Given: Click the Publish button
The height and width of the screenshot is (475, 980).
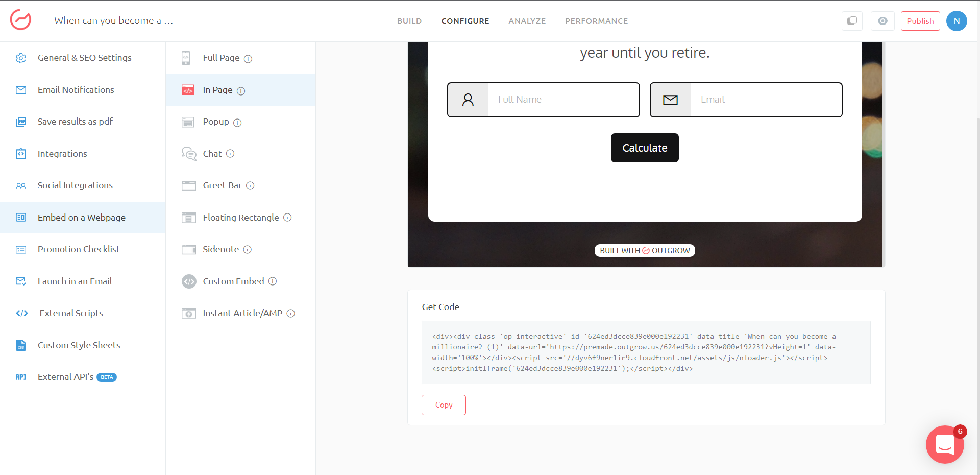Looking at the screenshot, I should 920,21.
